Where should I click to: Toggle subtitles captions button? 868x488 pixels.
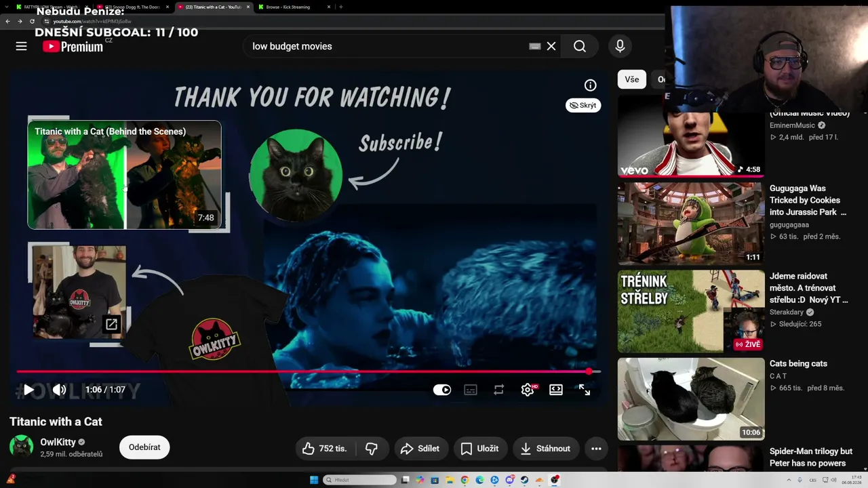click(x=471, y=390)
